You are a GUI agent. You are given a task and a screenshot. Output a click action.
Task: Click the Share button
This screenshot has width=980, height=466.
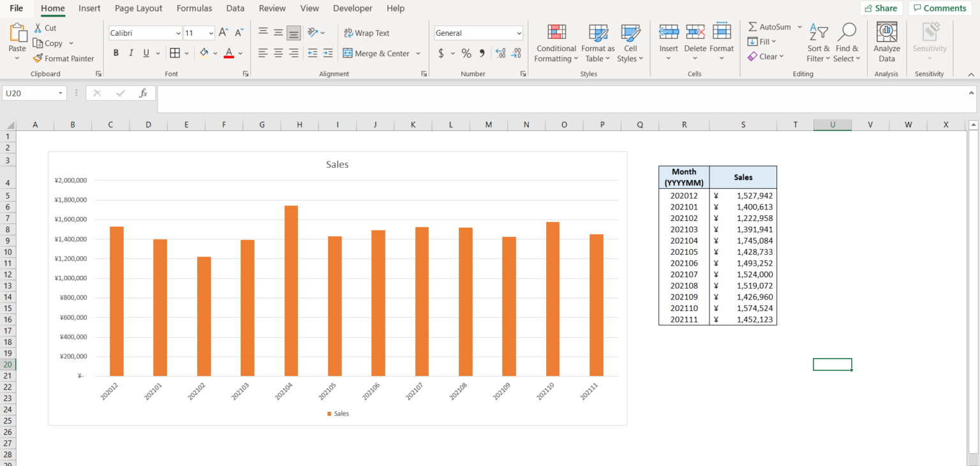[881, 8]
